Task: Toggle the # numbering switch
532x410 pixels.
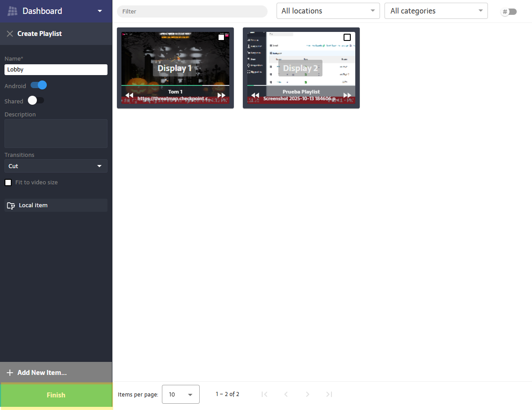Action: [x=510, y=12]
